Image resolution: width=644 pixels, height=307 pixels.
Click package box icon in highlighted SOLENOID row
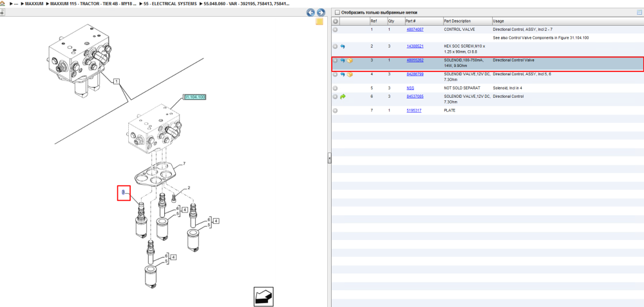coord(350,60)
